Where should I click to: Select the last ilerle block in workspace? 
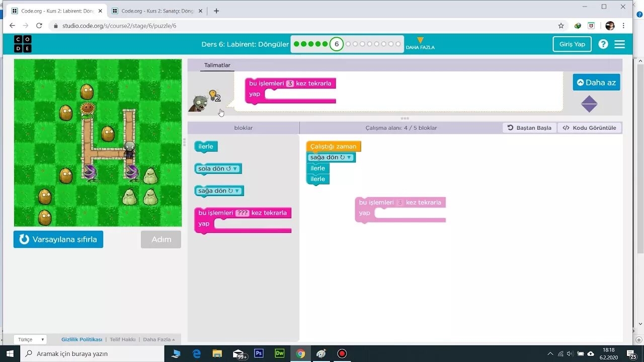[x=317, y=179]
